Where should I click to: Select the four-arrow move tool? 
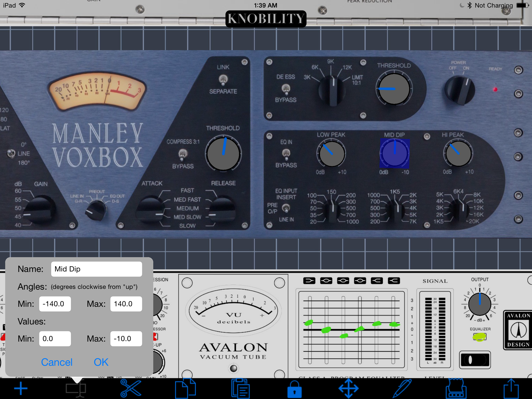(x=348, y=389)
